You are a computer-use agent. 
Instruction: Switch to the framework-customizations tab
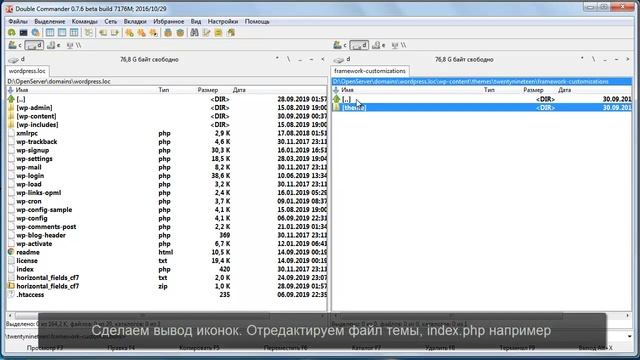[370, 71]
